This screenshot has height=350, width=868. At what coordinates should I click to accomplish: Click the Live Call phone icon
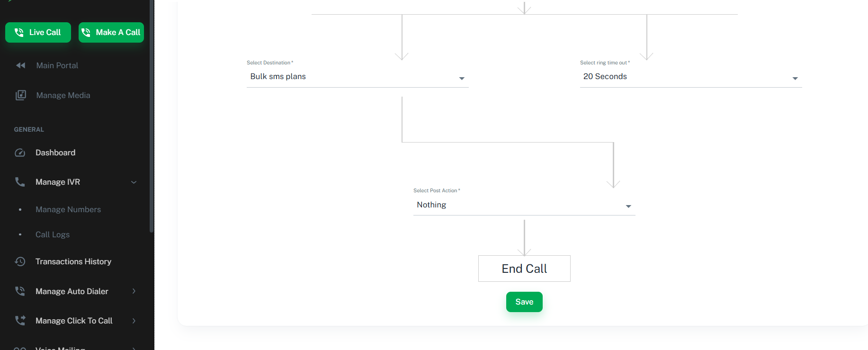coord(19,32)
